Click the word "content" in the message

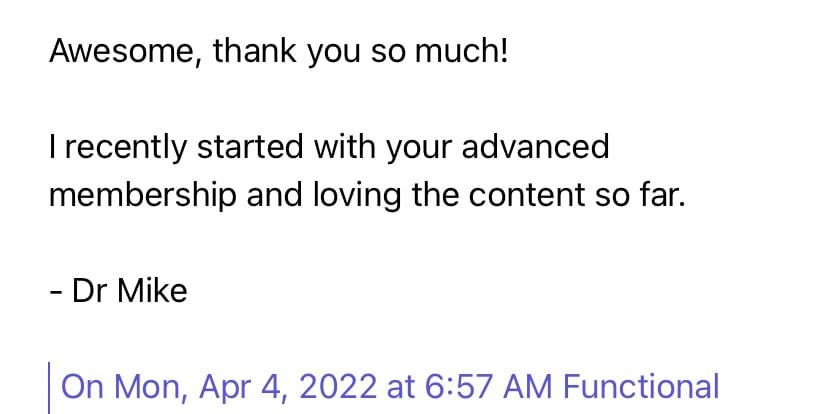click(x=516, y=194)
